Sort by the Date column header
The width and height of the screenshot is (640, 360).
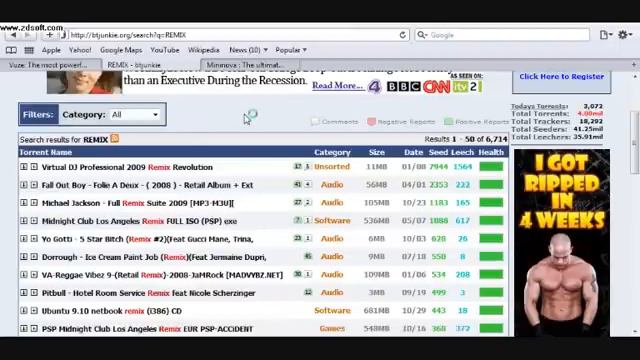tap(413, 152)
